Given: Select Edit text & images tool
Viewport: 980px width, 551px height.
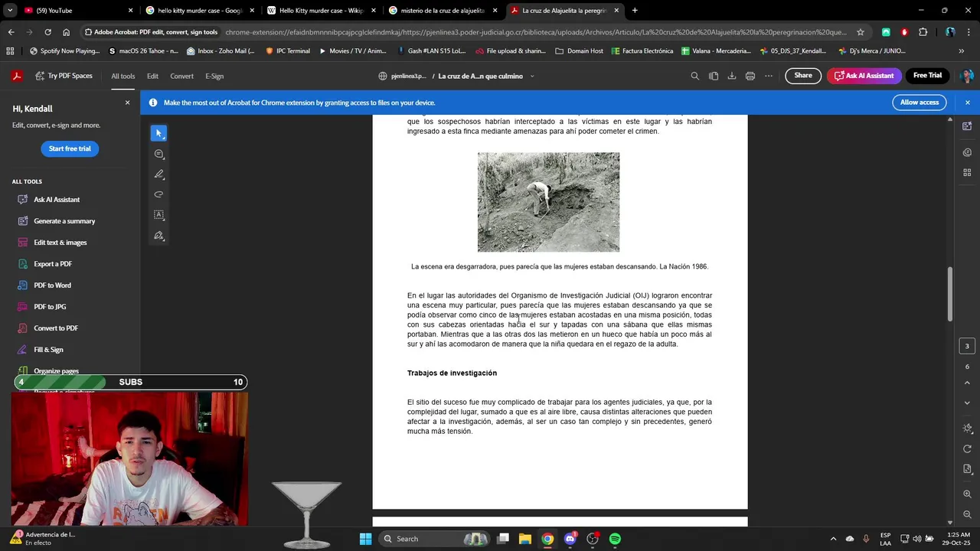Looking at the screenshot, I should tap(60, 243).
